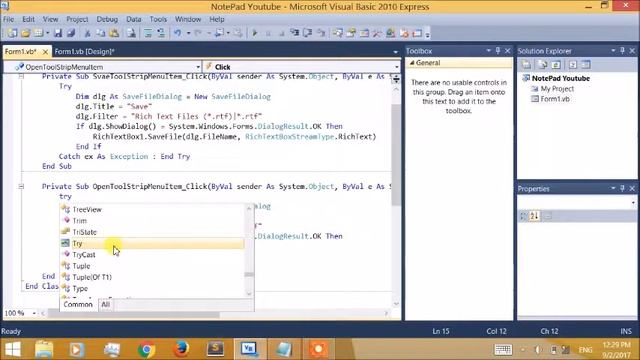Open the Undo history dropdown arrow
This screenshot has height=360, width=640.
188,33
